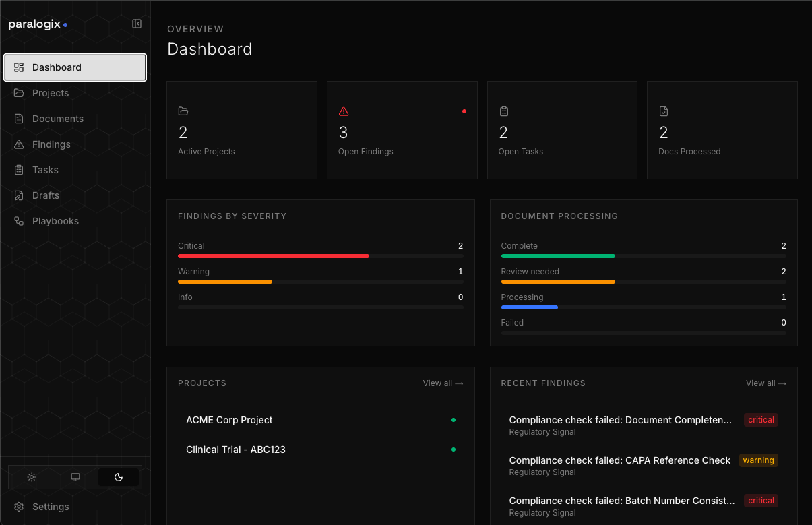
Task: Click the Settings gear icon
Action: tap(19, 507)
